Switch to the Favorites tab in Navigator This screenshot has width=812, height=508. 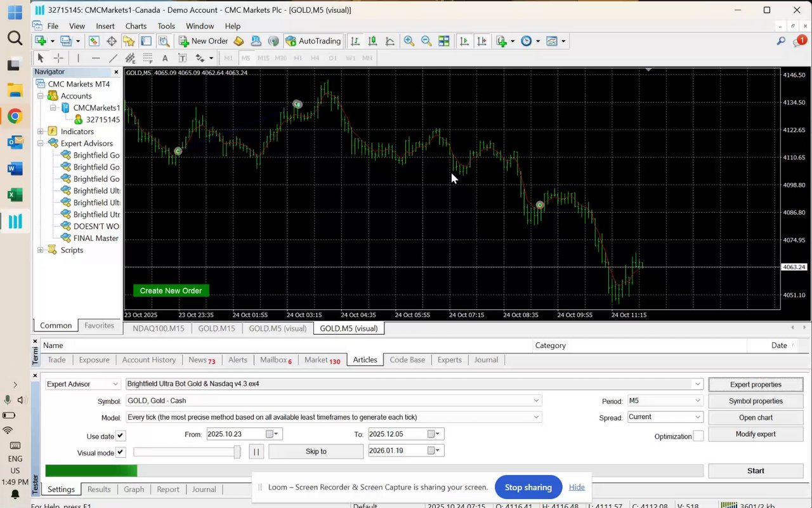point(100,325)
